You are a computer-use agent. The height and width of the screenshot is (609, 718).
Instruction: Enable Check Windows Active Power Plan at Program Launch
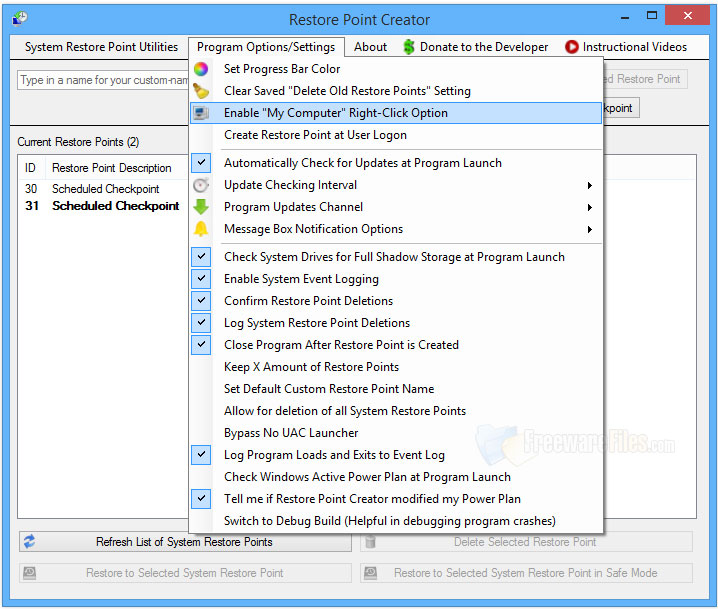tap(396, 477)
